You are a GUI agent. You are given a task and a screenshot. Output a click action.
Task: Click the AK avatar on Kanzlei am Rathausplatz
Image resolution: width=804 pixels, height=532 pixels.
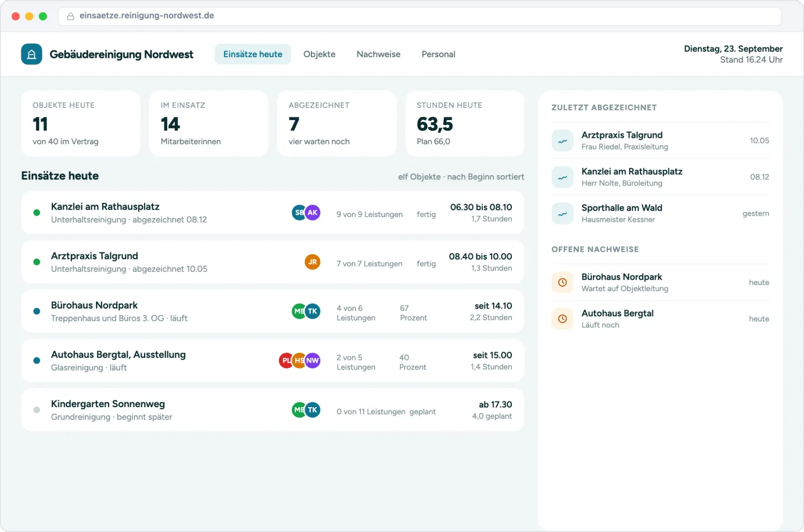pos(312,213)
